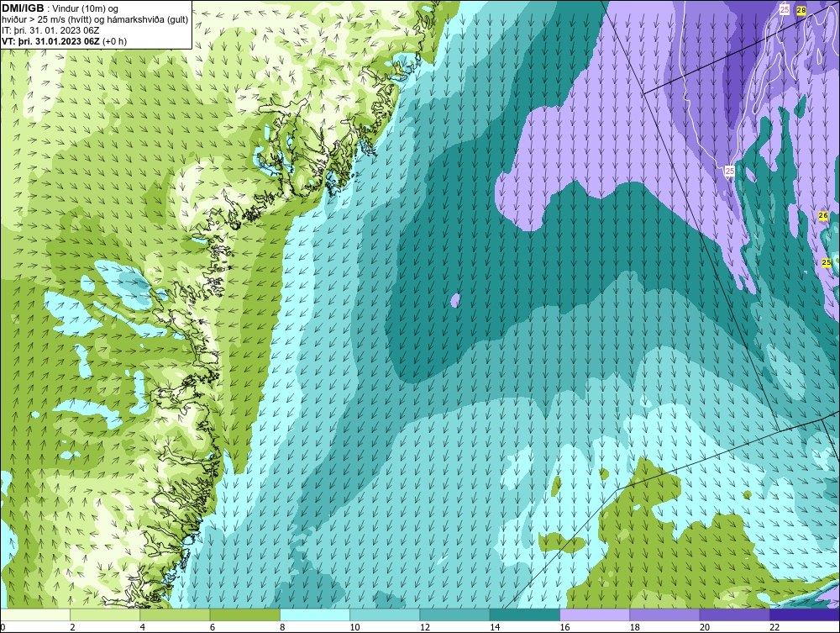Click the "DMI/IGB" title text
The width and height of the screenshot is (840, 633).
23,8
